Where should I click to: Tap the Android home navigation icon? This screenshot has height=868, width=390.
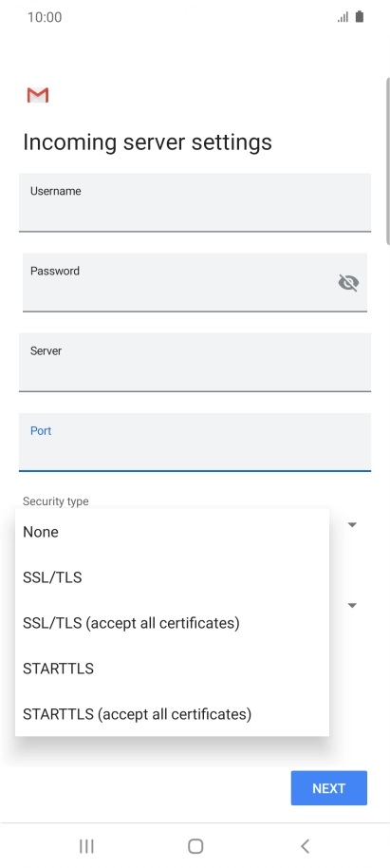pyautogui.click(x=195, y=846)
